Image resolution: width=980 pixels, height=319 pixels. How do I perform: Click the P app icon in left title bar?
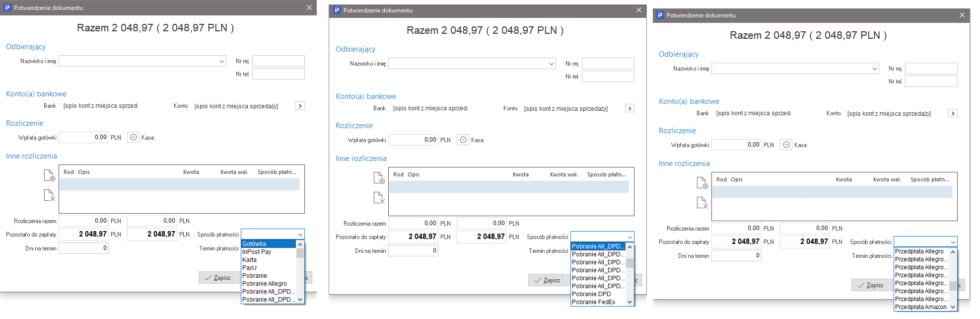point(7,7)
